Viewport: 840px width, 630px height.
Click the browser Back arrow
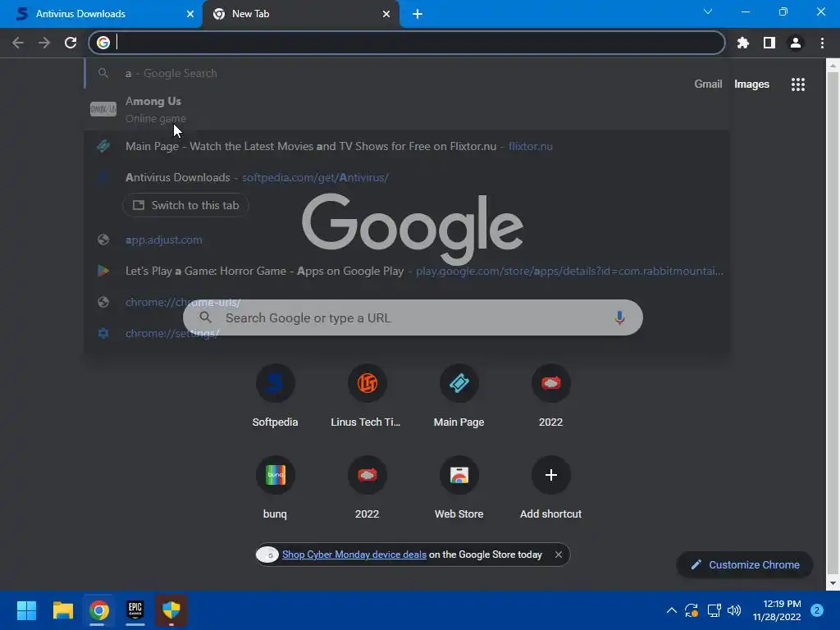pos(18,43)
